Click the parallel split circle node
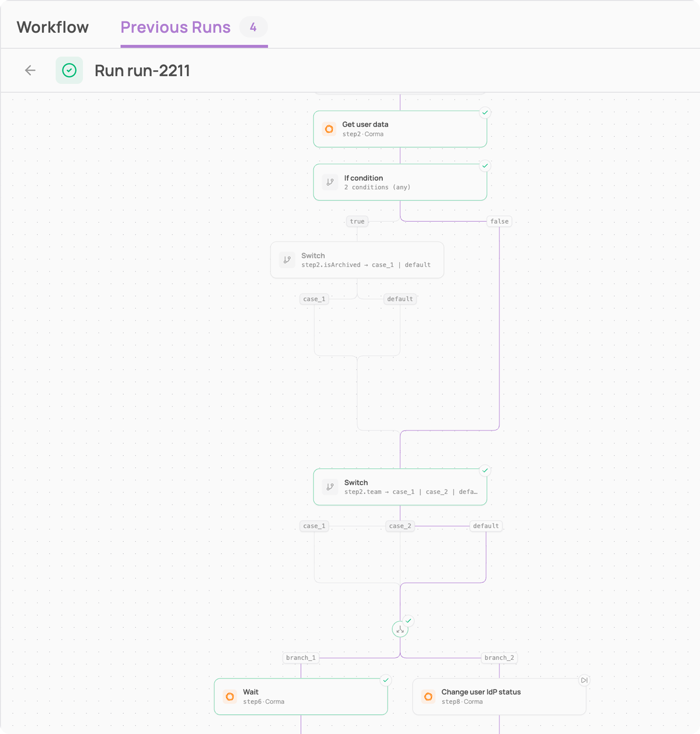Viewport: 700px width, 734px height. click(400, 629)
